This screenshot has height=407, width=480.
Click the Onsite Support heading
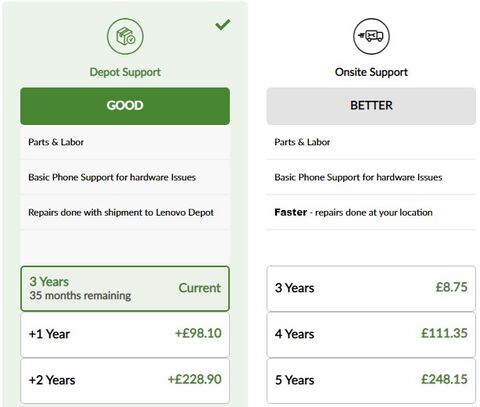pos(371,72)
